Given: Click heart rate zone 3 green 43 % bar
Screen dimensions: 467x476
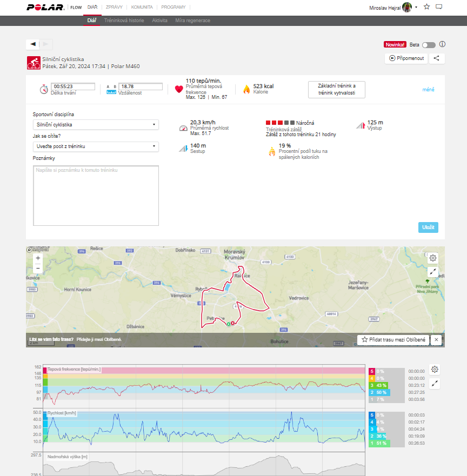Looking at the screenshot, I should (x=378, y=385).
